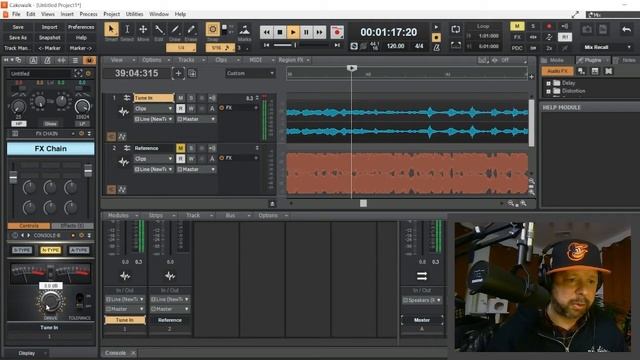
Task: Select the Smart tool arrow
Action: click(x=111, y=29)
